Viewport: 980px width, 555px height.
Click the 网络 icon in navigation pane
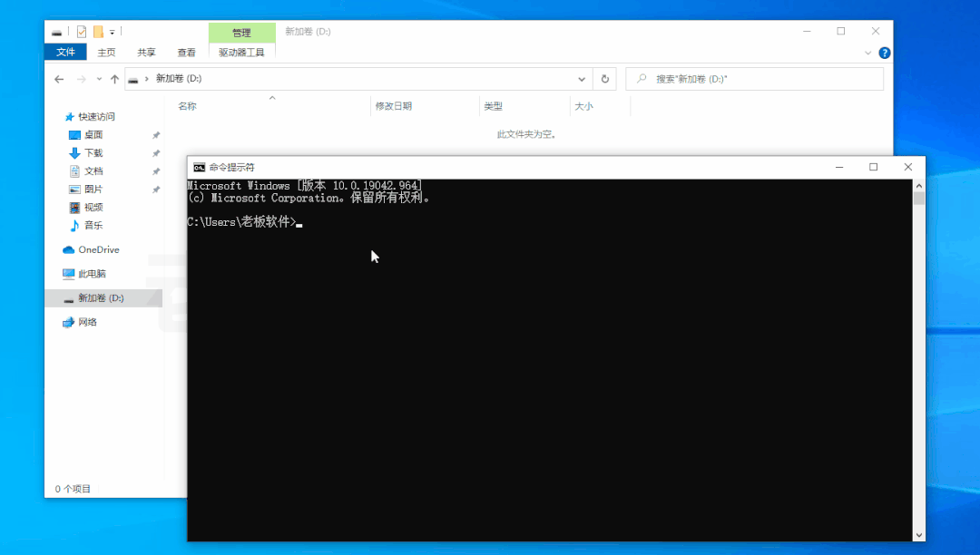pyautogui.click(x=69, y=322)
